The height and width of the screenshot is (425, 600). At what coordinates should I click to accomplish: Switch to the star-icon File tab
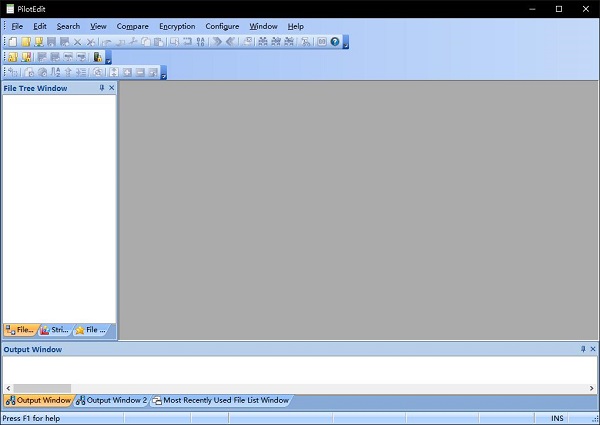89,330
